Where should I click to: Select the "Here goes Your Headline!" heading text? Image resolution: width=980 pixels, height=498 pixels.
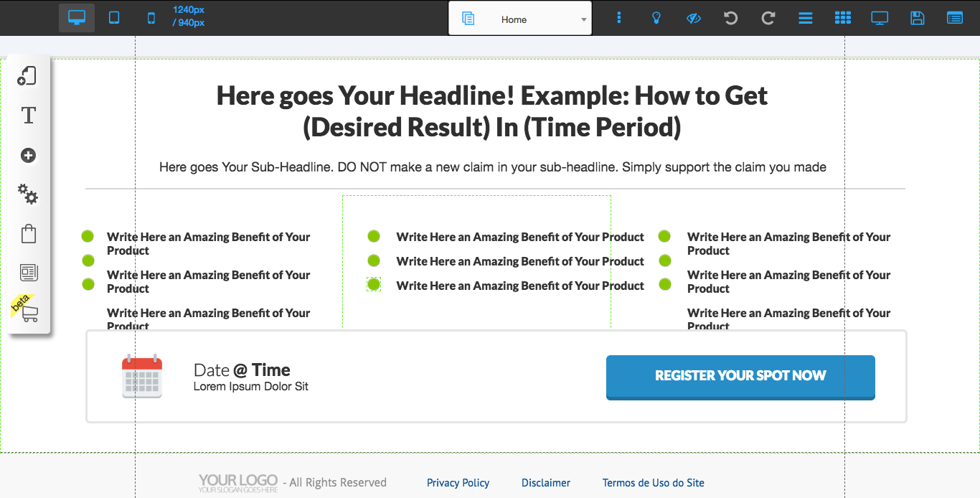[492, 111]
